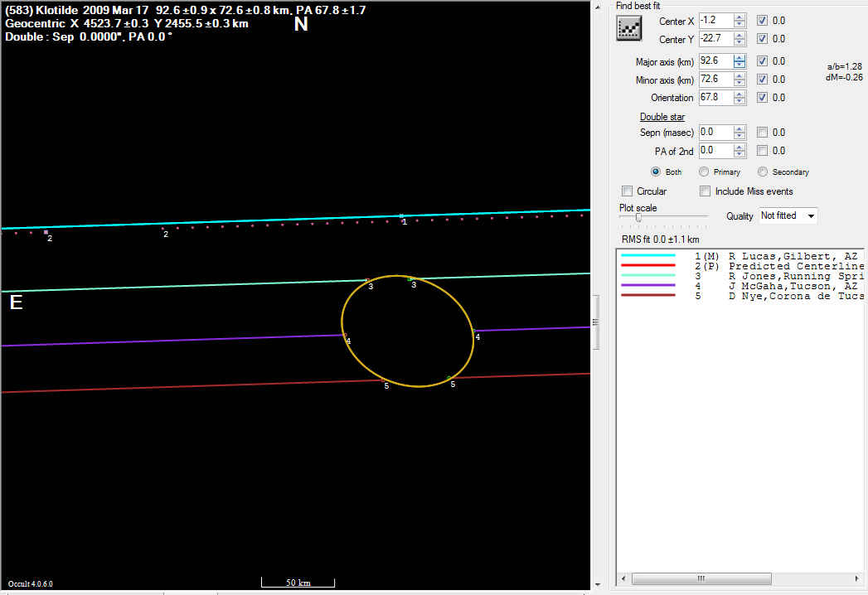Screen dimensions: 868x595
Task: Toggle the Orientation fit checkbox
Action: click(762, 98)
